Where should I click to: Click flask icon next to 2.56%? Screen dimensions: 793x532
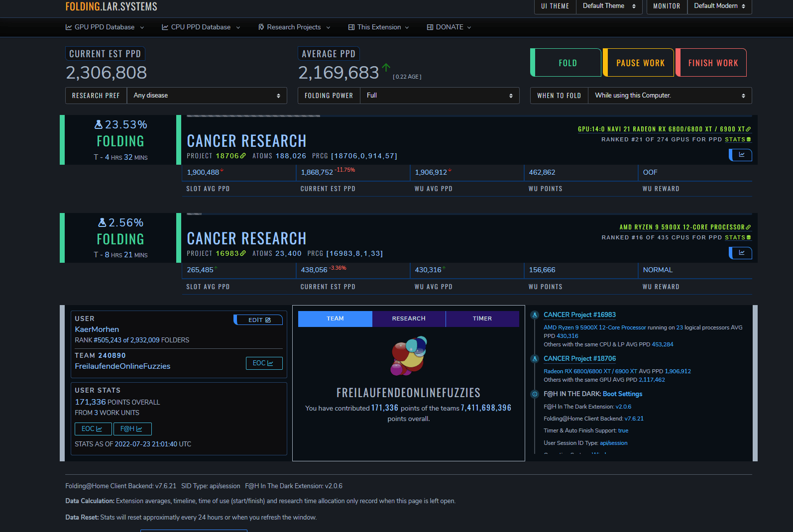(102, 222)
